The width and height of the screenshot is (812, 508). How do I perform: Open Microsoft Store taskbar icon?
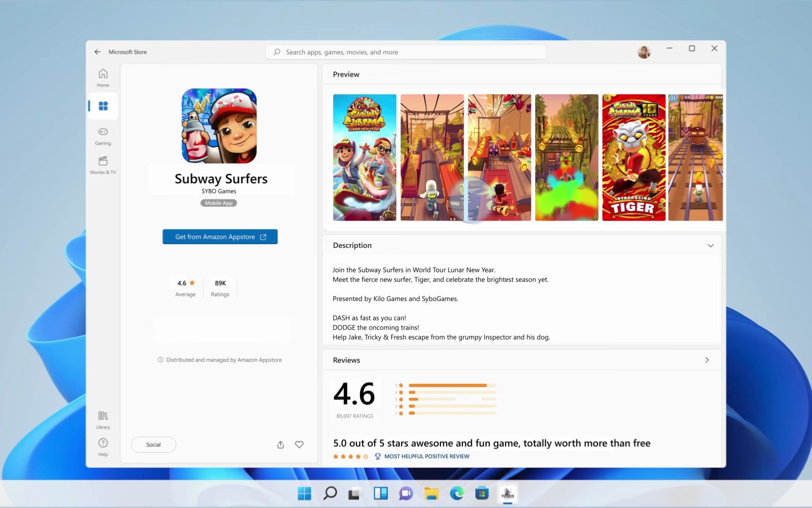pos(482,493)
